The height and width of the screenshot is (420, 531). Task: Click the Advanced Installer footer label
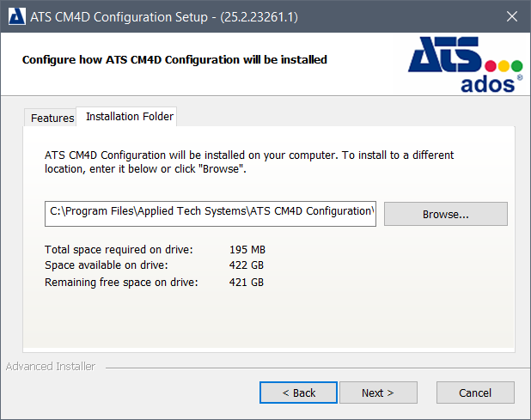[50, 367]
